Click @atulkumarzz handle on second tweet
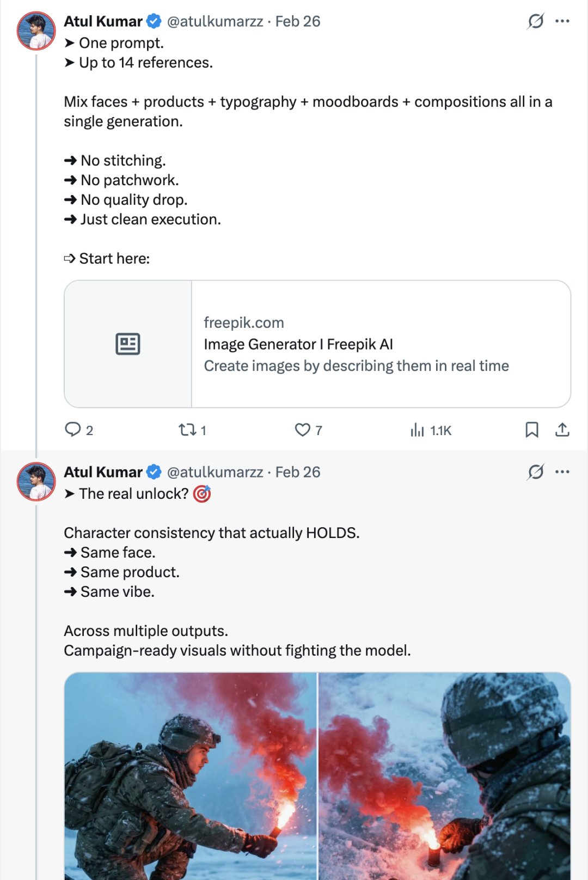Screen dimensions: 588x880 click(215, 472)
